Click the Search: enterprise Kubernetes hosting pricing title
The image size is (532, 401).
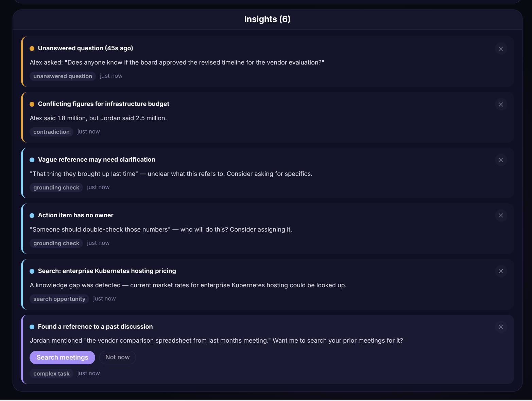point(107,271)
